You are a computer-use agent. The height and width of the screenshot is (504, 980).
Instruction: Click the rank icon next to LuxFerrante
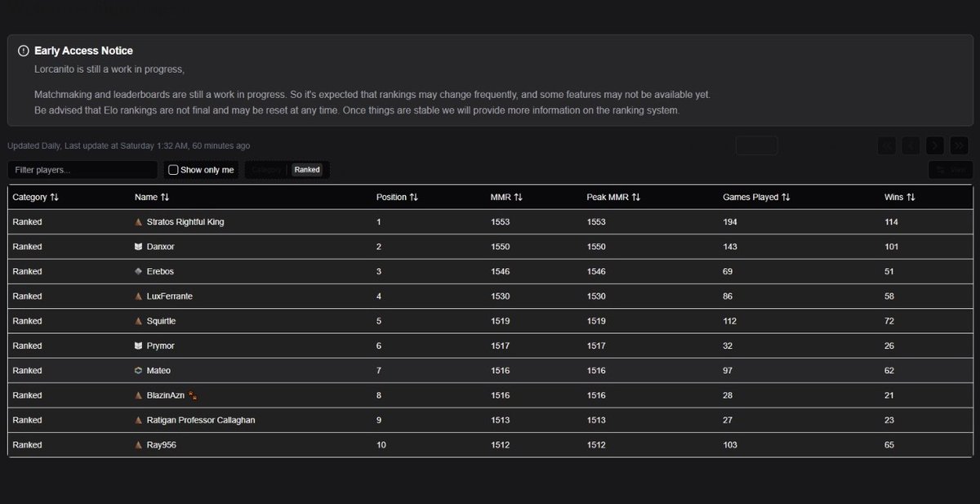(139, 297)
